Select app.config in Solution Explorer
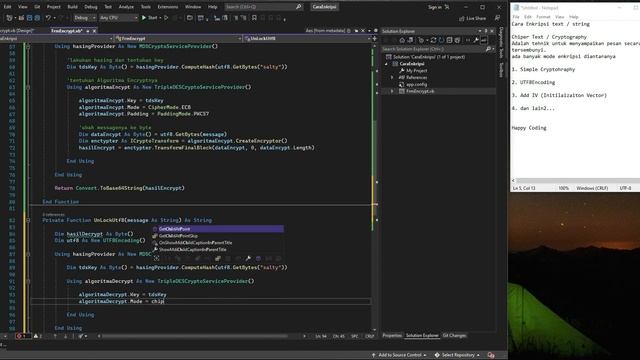This screenshot has height=360, width=640. (416, 84)
